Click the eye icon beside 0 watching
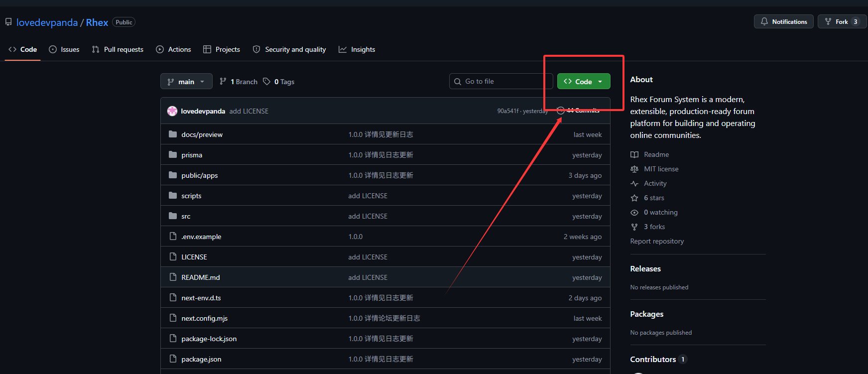The height and width of the screenshot is (374, 868). pos(634,213)
